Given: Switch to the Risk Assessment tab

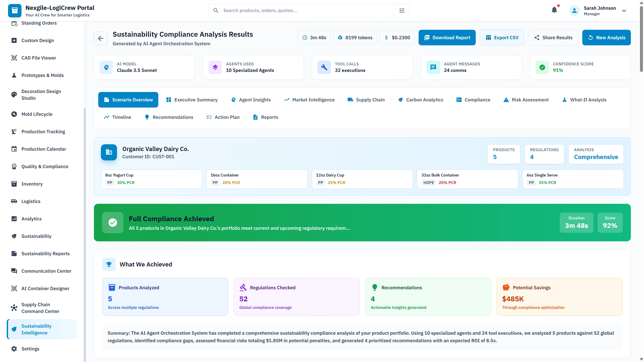Looking at the screenshot, I should pyautogui.click(x=526, y=99).
